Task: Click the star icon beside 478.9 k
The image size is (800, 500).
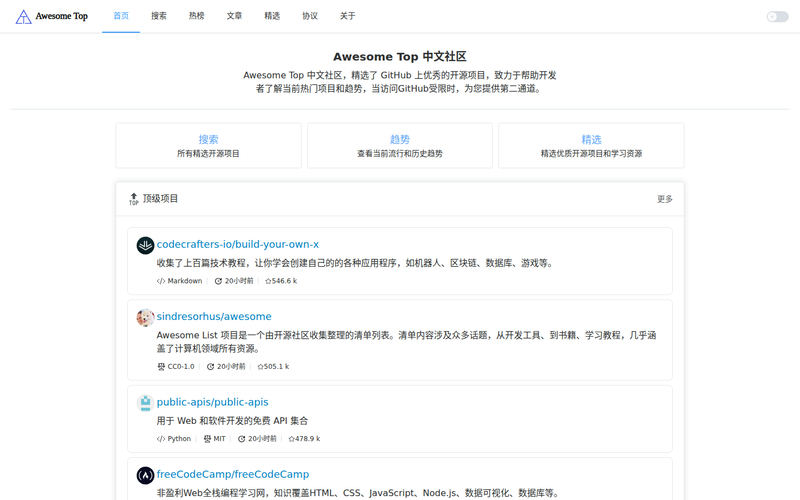Action: point(291,439)
